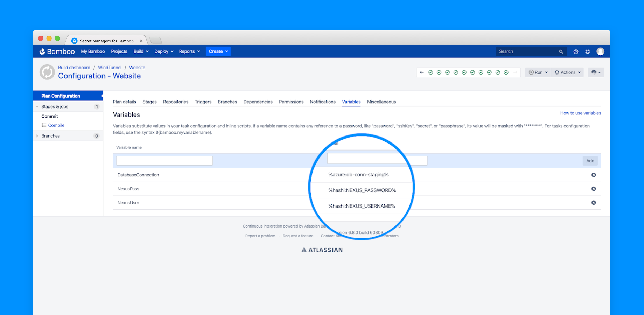Switch to the Branches configuration tab
This screenshot has height=315, width=644.
227,102
